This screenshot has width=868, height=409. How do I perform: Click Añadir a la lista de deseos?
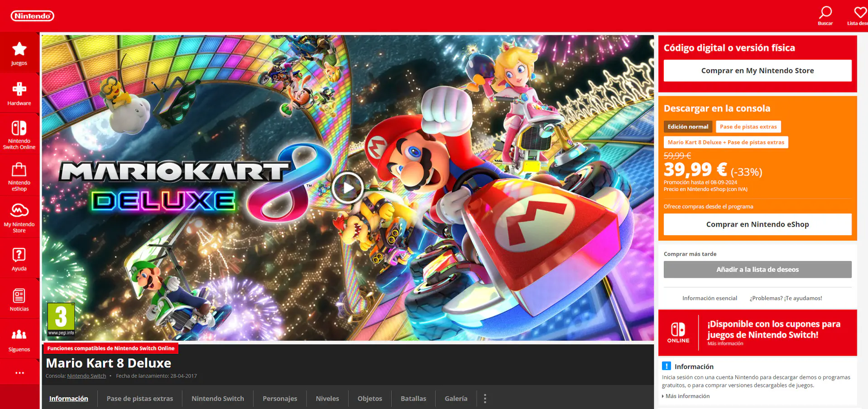(x=758, y=270)
